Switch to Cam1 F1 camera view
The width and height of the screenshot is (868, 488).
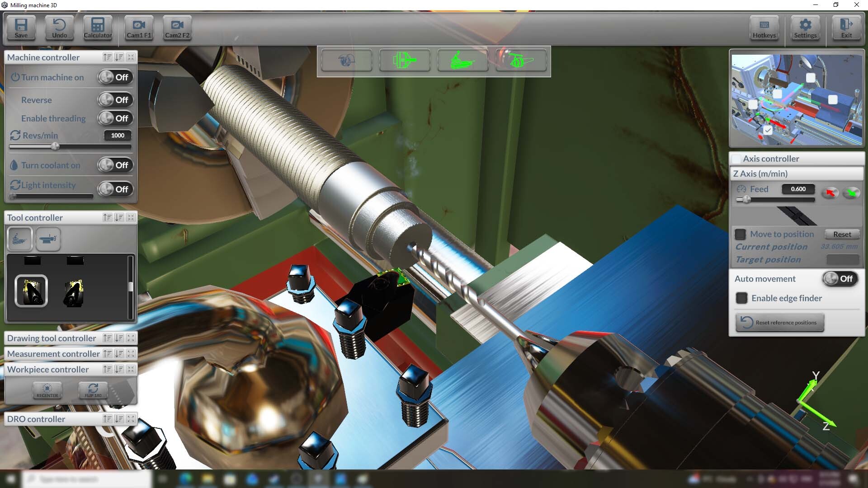139,28
